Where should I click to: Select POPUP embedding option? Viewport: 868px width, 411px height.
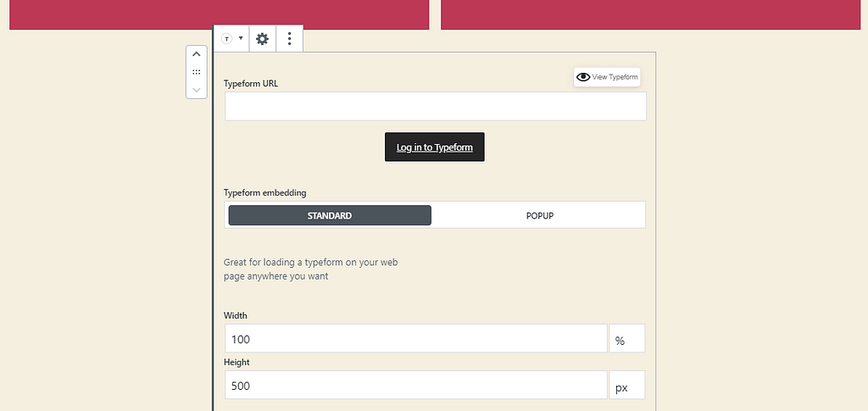tap(540, 216)
